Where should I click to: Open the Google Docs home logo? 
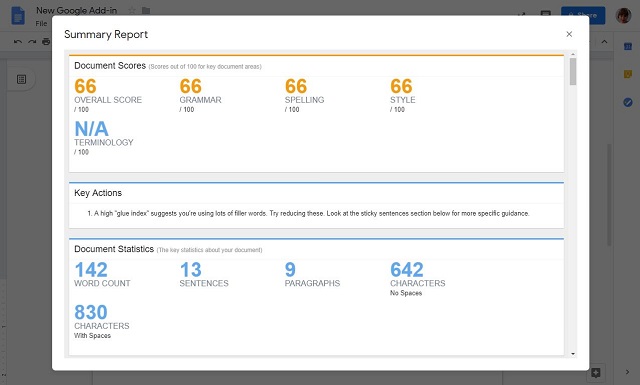[x=18, y=16]
